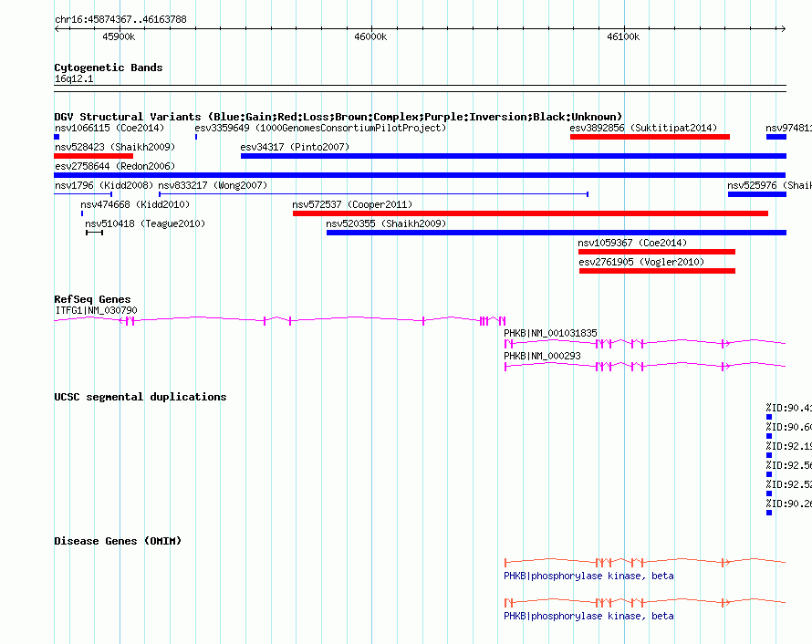The width and height of the screenshot is (812, 644).
Task: Click the red loss bar for esv3892856
Action: click(650, 137)
